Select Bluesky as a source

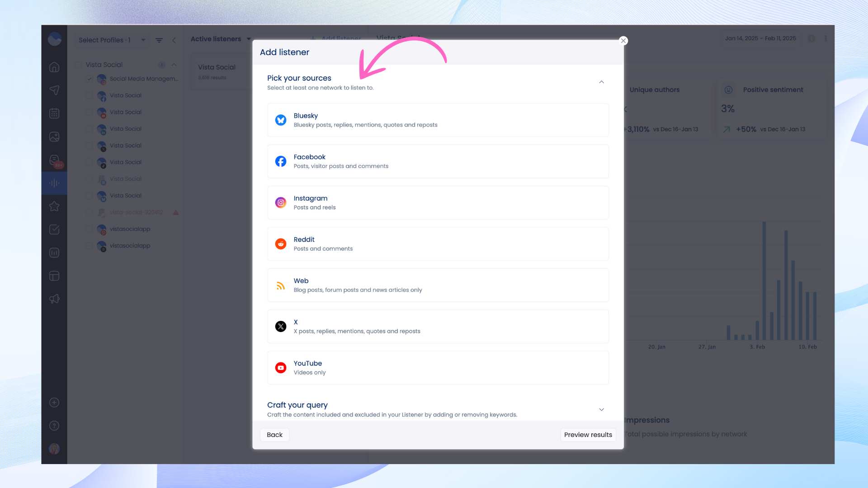(x=438, y=120)
